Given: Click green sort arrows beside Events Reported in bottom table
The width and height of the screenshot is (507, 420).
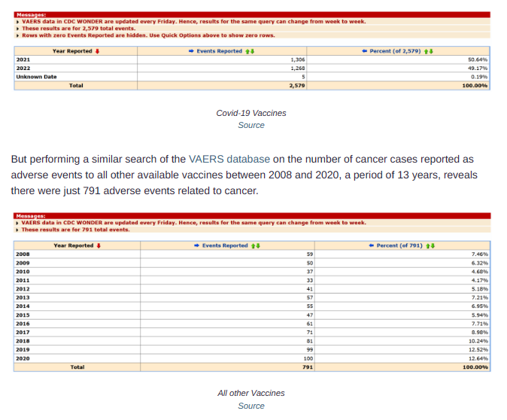Looking at the screenshot, I should [256, 245].
